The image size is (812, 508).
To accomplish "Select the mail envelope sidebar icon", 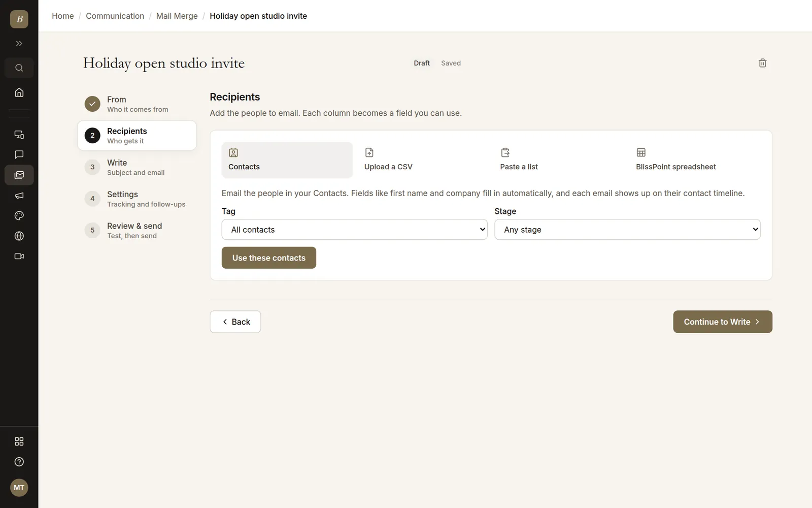I will click(19, 175).
